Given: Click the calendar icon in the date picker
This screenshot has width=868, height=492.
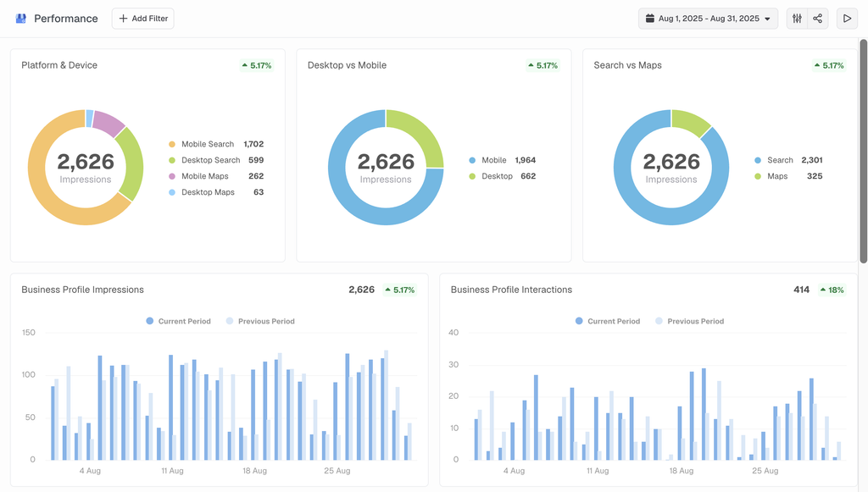Looking at the screenshot, I should click(x=650, y=19).
